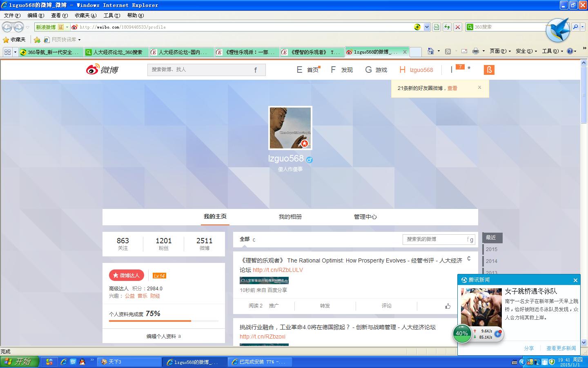The image size is (588, 368).
Task: Click the 360 search magnifier button
Action: point(575,27)
